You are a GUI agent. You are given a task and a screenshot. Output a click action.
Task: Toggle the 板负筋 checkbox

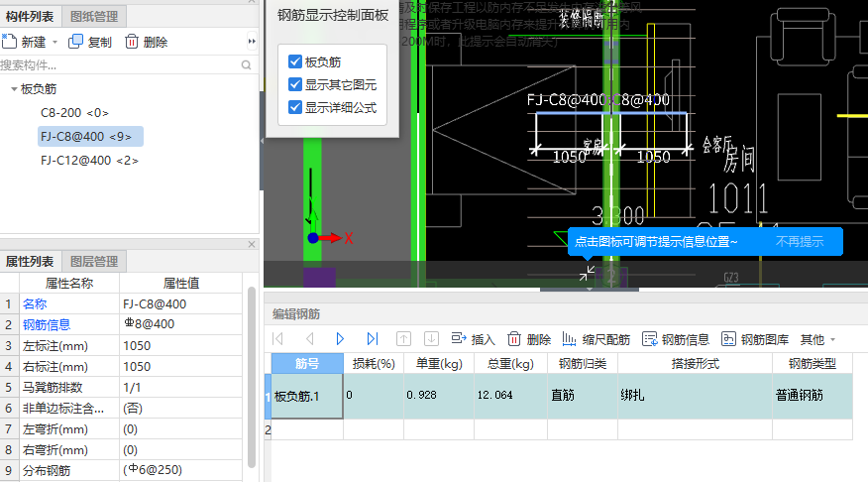coord(295,61)
